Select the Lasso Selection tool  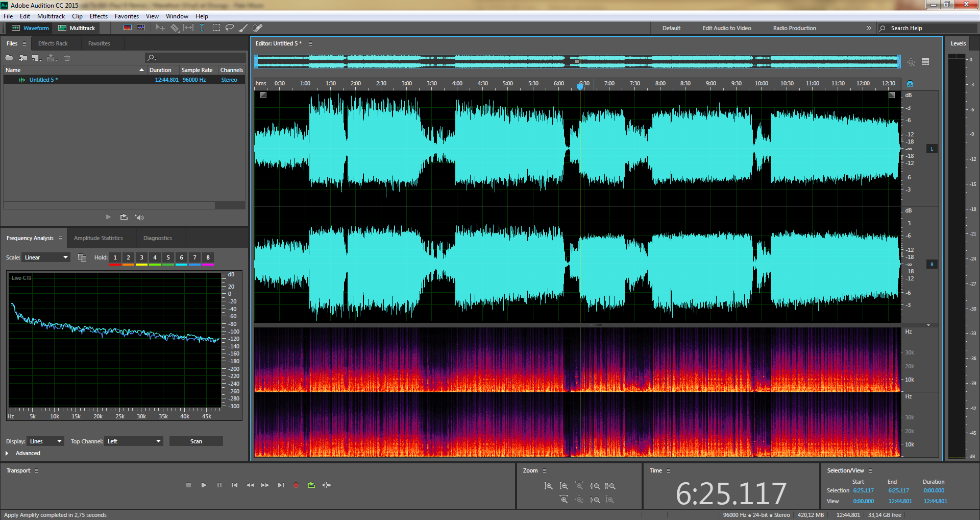tap(230, 28)
